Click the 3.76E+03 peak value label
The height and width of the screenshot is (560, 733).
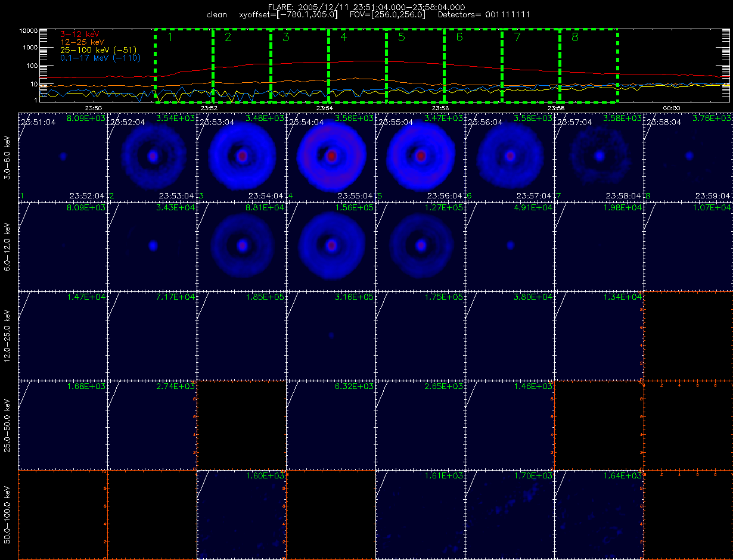pos(713,118)
